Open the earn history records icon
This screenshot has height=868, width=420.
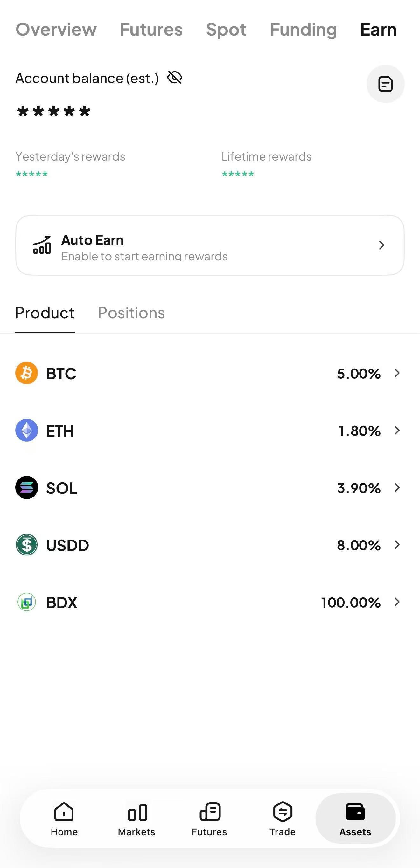(385, 84)
